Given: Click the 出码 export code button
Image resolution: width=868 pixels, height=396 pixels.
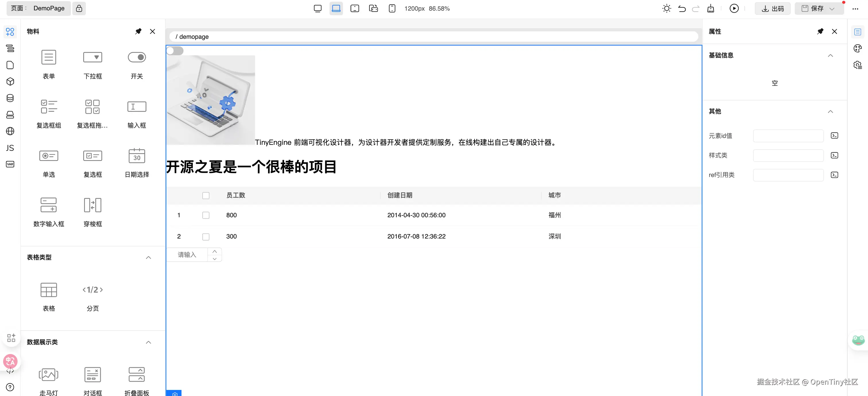Looking at the screenshot, I should coord(773,8).
